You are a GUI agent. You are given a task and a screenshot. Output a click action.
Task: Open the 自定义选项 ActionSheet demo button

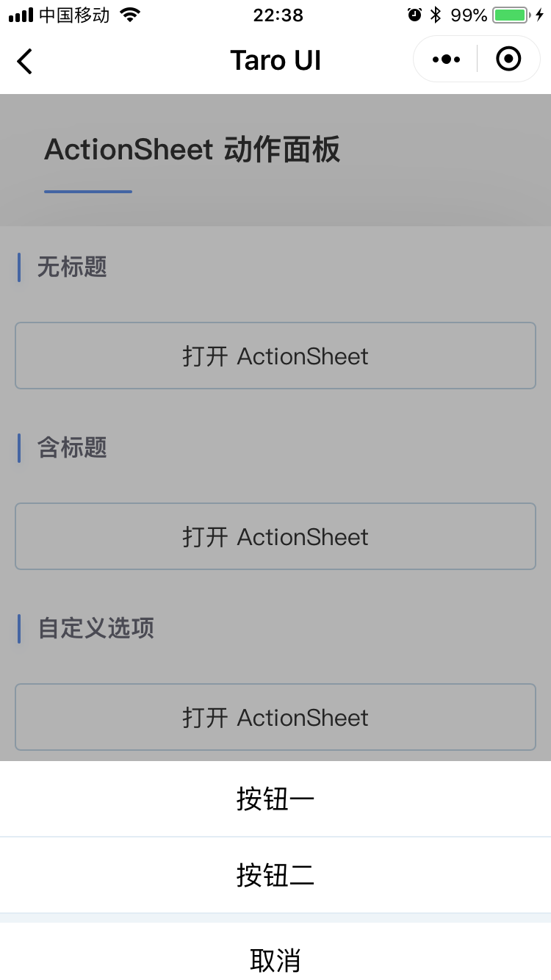point(275,717)
